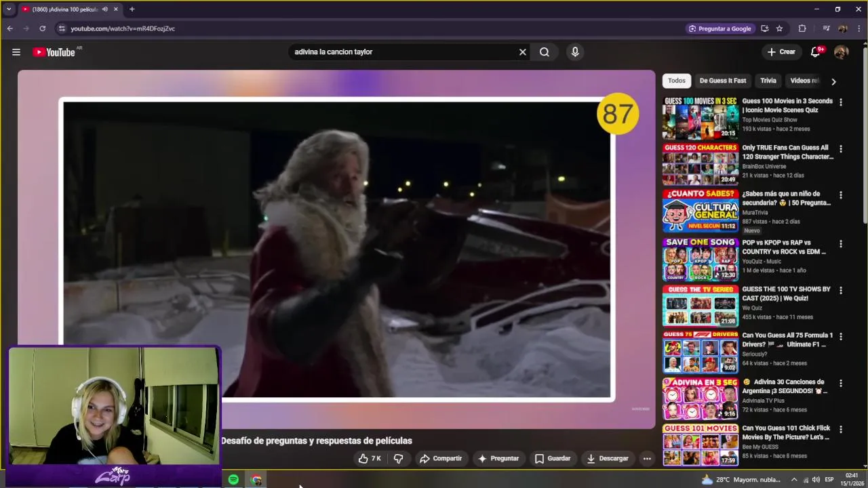The image size is (868, 488).
Task: Open the Guess 101 Movies thumbnail
Action: click(701, 445)
